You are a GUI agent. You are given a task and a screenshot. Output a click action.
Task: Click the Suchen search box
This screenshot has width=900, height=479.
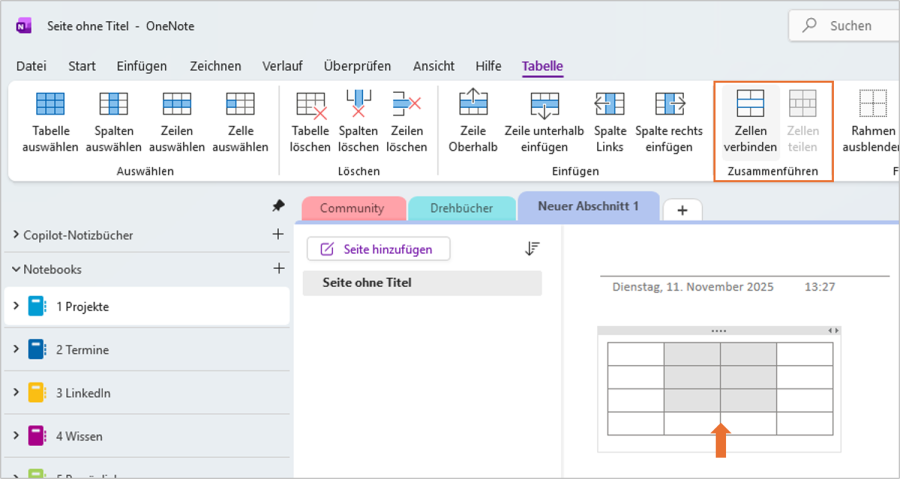pos(844,26)
